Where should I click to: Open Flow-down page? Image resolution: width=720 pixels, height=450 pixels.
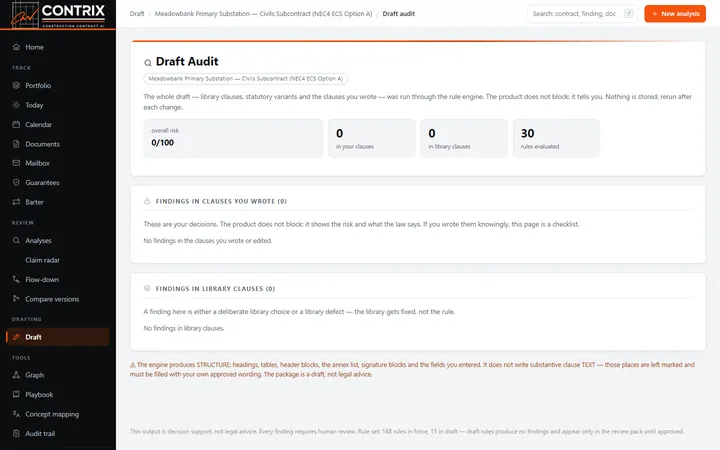pyautogui.click(x=58, y=279)
